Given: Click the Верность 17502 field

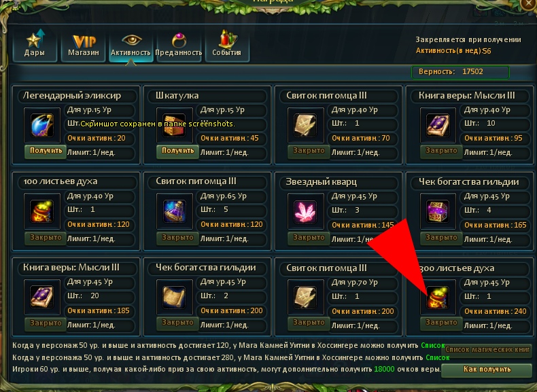Looking at the screenshot, I should tap(460, 72).
